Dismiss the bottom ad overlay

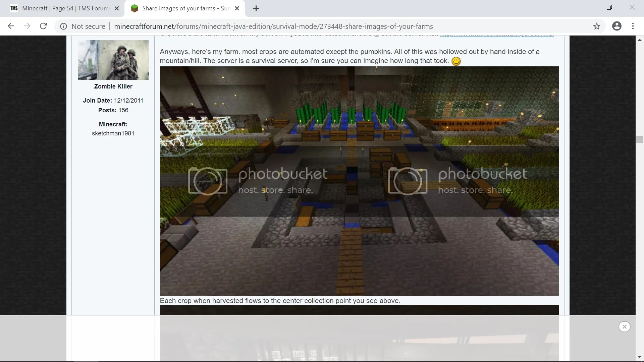click(624, 326)
